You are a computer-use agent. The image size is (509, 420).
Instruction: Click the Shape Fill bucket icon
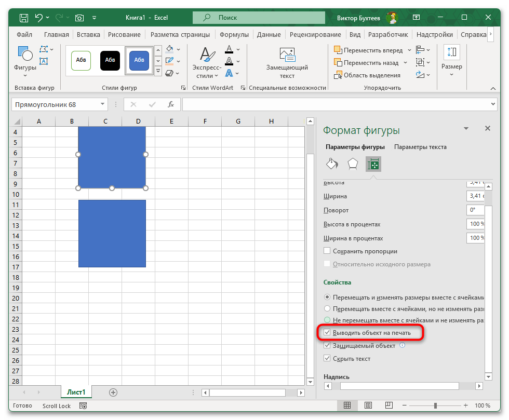point(169,49)
